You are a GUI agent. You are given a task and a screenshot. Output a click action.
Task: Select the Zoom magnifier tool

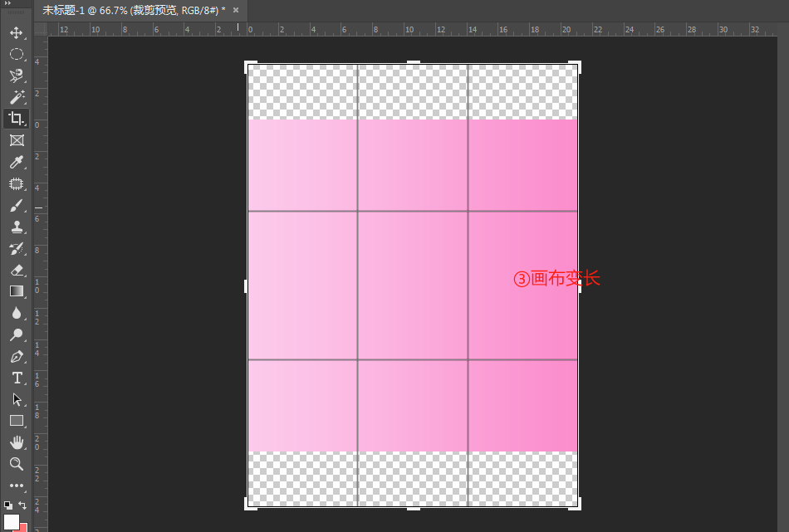click(x=16, y=464)
